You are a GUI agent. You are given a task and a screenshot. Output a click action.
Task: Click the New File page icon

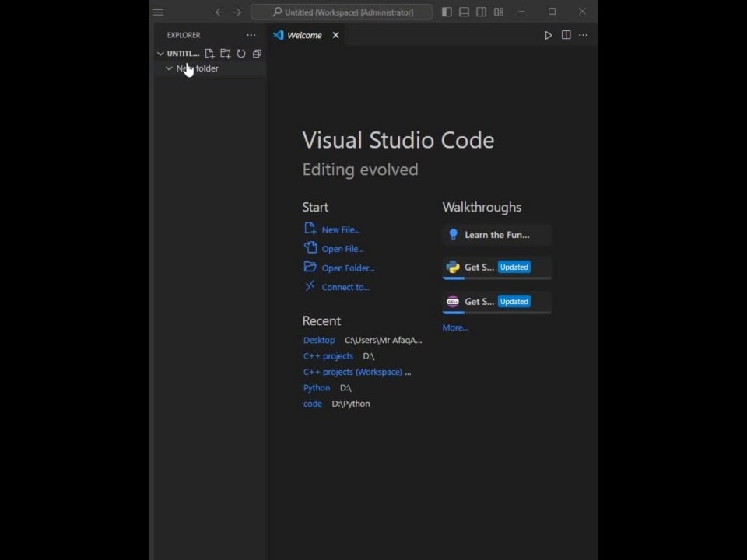[310, 229]
